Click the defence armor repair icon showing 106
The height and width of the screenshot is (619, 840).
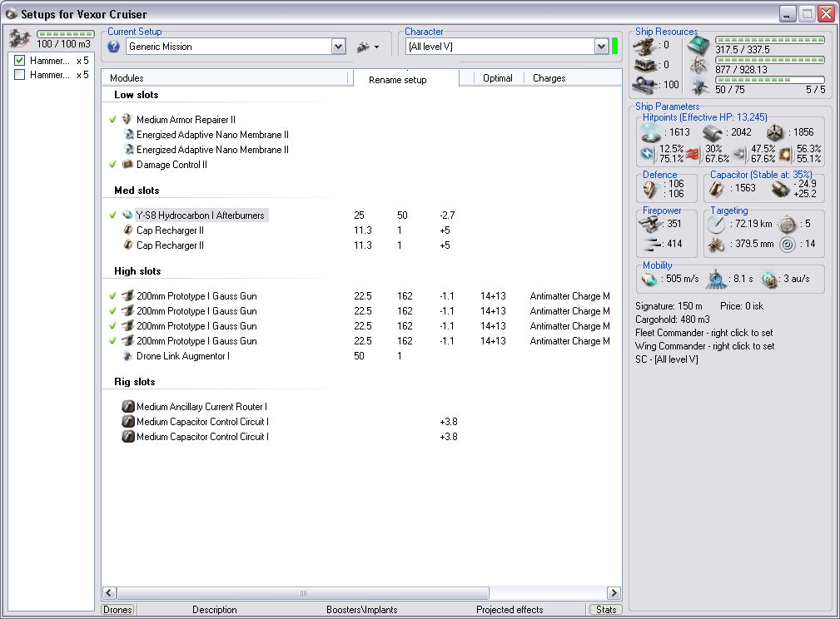pos(650,189)
